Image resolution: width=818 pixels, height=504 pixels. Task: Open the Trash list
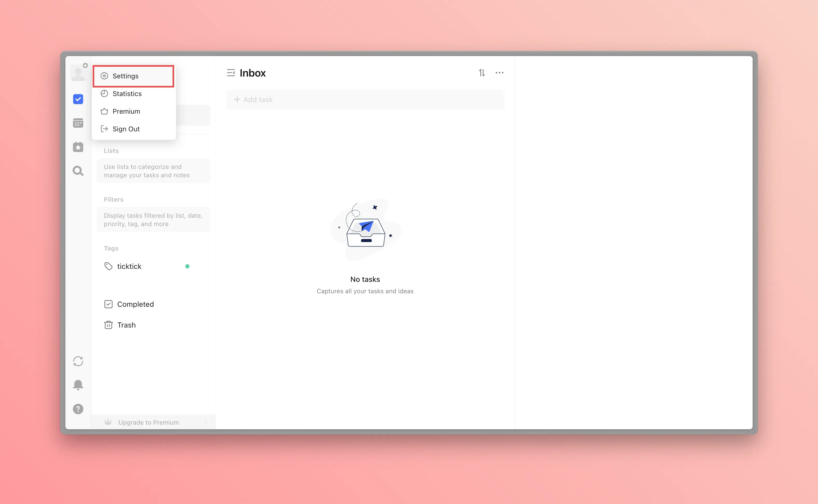pos(126,325)
